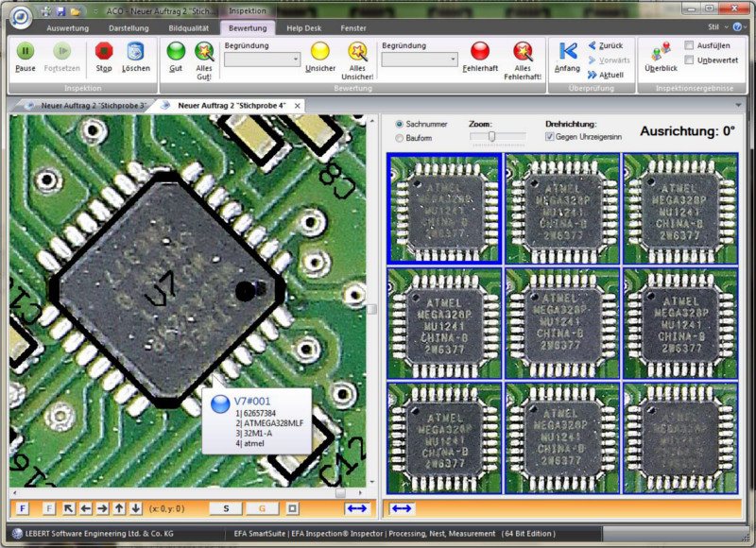Enable the Ausfüllen checkbox
756x548 pixels.
click(690, 45)
